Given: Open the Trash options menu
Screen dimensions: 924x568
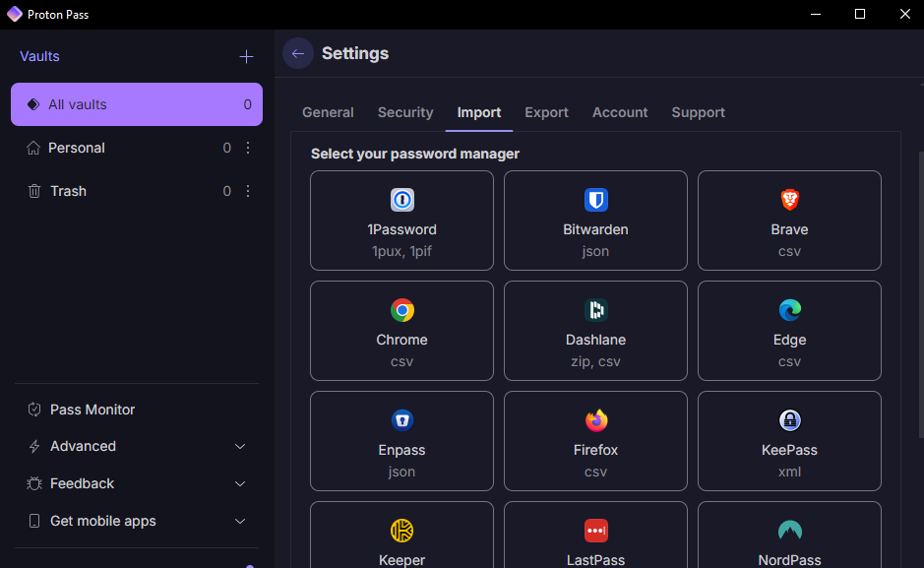Looking at the screenshot, I should tap(248, 191).
